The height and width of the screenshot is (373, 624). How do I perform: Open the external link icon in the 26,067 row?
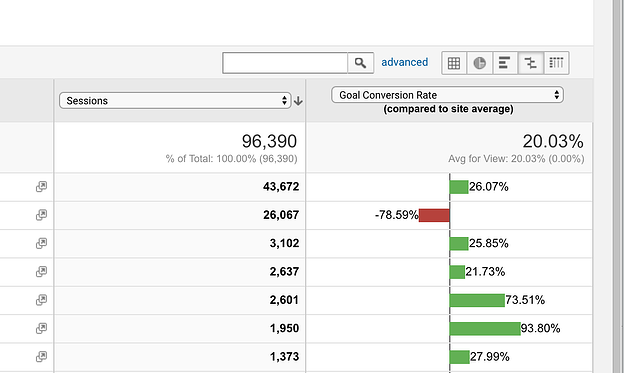(41, 215)
